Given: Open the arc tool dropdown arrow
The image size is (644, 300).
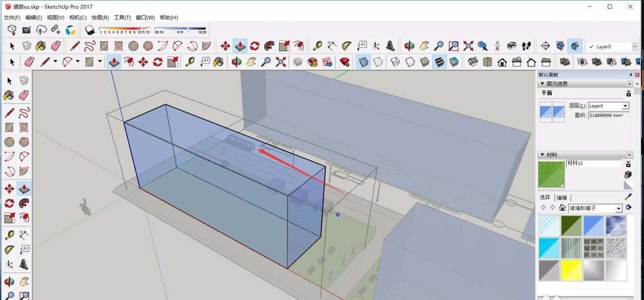Looking at the screenshot, I should pyautogui.click(x=77, y=62).
